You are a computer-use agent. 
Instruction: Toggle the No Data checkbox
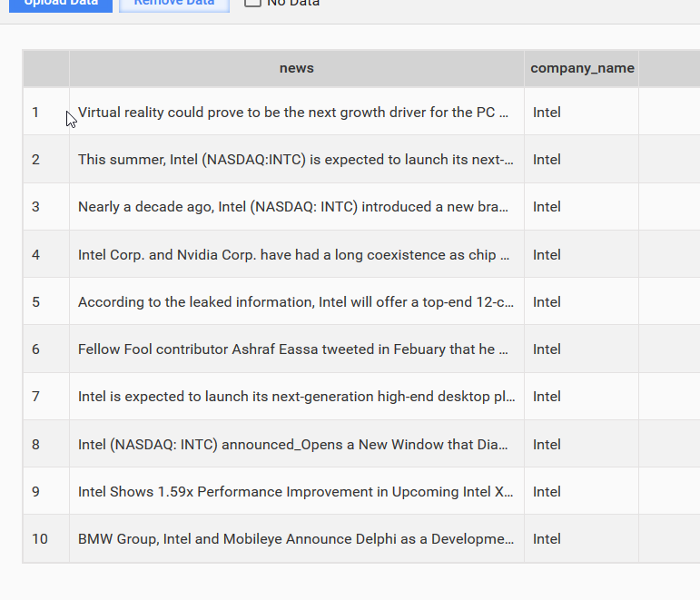tap(252, 3)
